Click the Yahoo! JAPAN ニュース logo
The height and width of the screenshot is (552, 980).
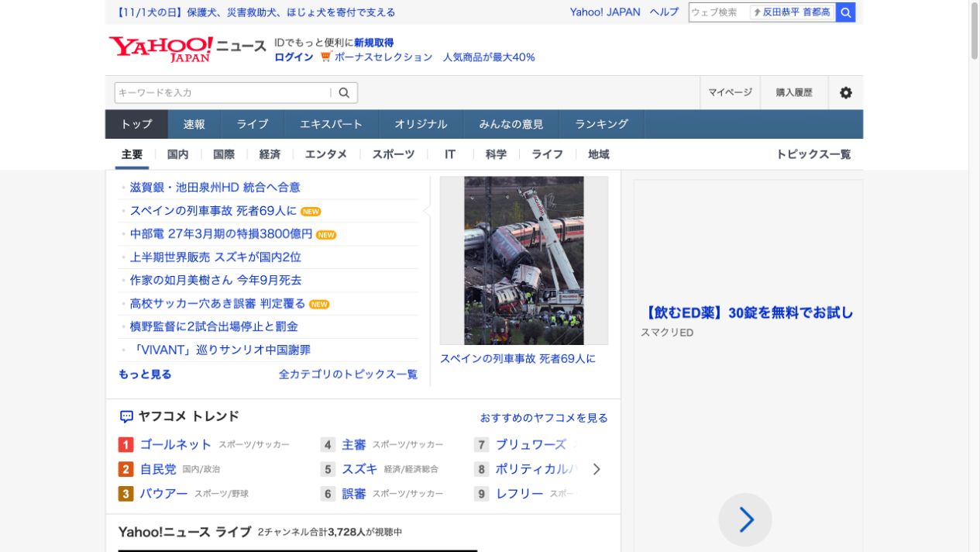tap(187, 48)
